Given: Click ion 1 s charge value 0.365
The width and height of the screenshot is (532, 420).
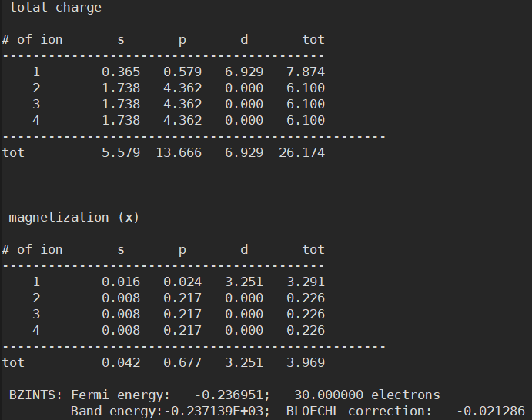Looking at the screenshot, I should pos(121,72).
